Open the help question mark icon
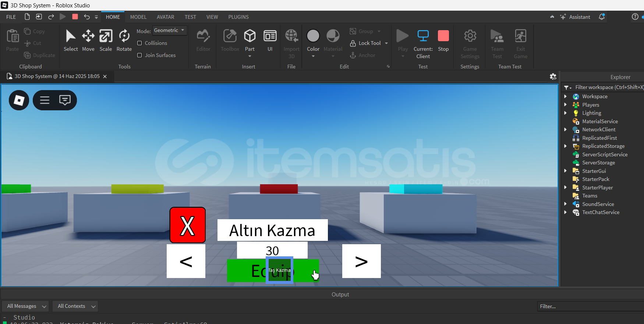 point(635,17)
